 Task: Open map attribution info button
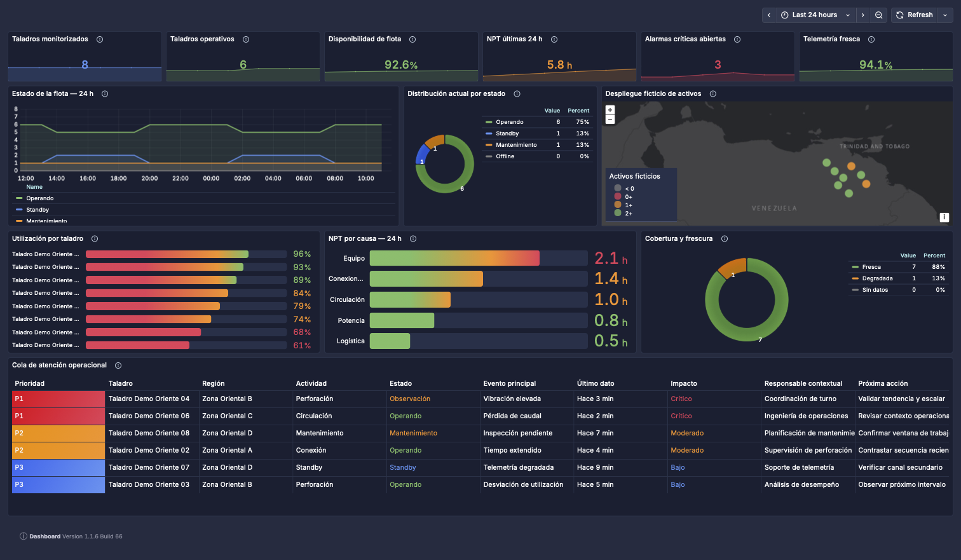pyautogui.click(x=944, y=217)
